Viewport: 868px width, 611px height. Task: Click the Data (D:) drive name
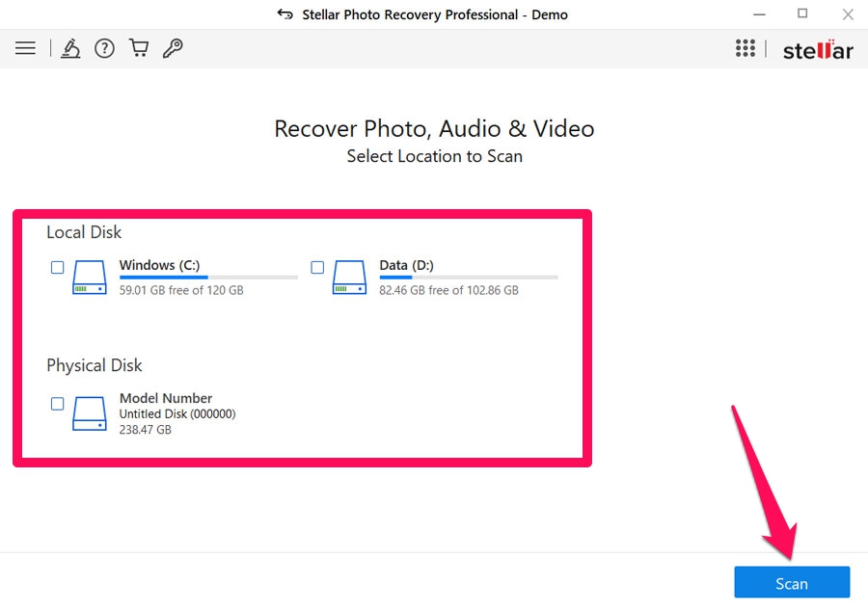point(406,265)
